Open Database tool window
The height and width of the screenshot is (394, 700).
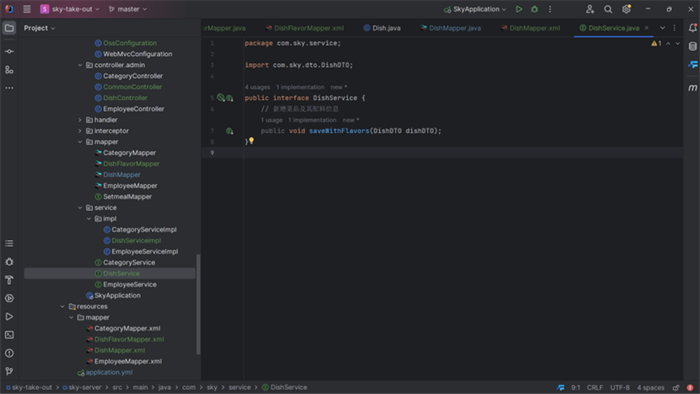692,46
